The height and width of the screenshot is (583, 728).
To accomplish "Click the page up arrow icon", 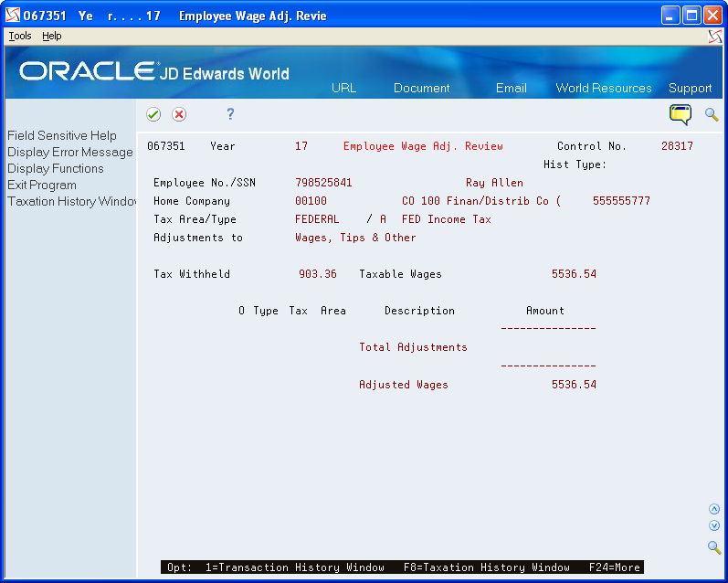I will click(x=714, y=509).
